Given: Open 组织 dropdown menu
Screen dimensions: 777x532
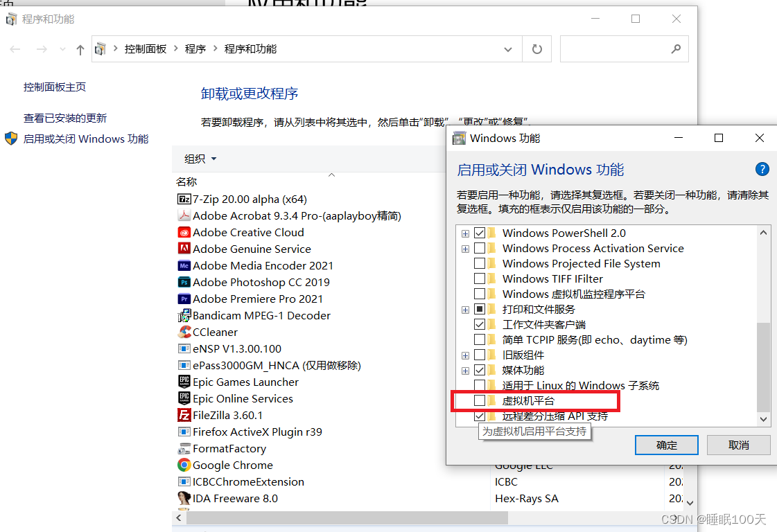Looking at the screenshot, I should coord(200,159).
